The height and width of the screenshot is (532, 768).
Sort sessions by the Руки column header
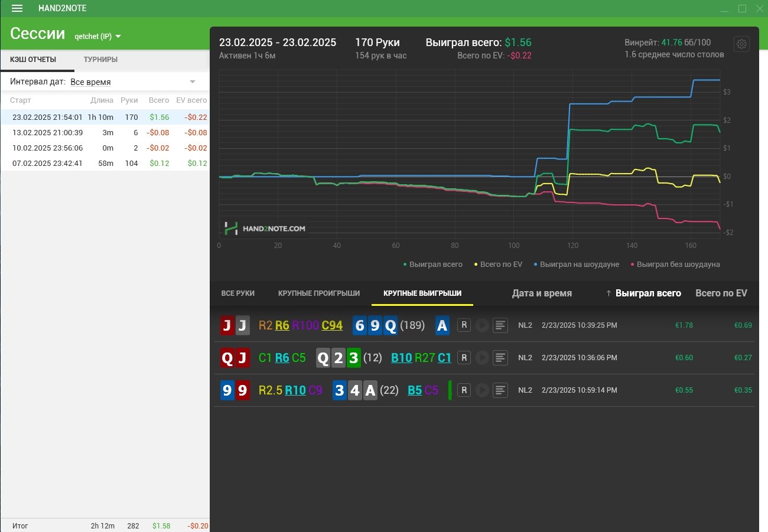point(129,100)
